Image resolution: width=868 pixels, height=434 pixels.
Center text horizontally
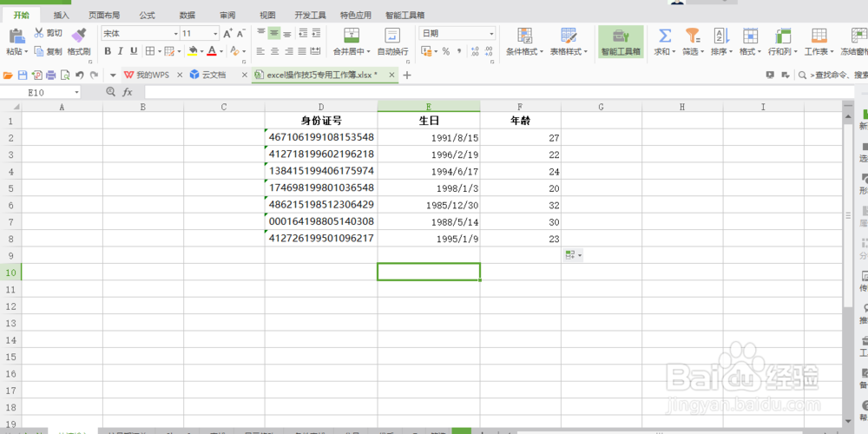(274, 51)
